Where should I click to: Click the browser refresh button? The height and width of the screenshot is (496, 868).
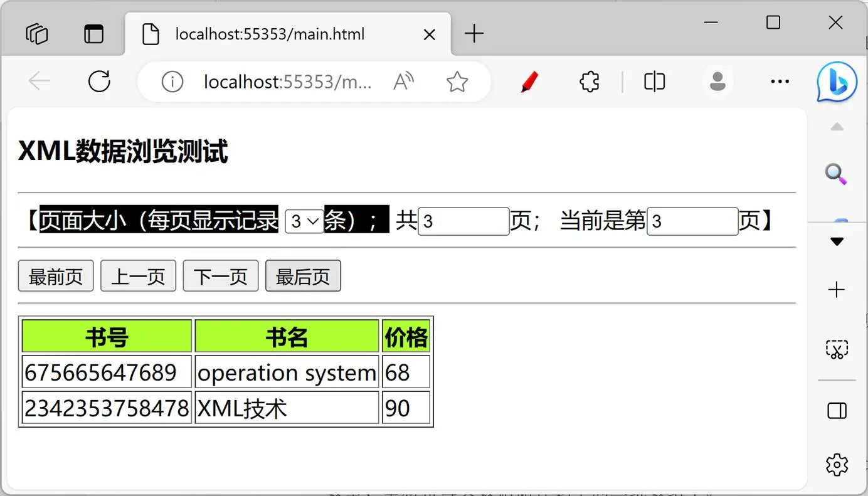coord(99,82)
